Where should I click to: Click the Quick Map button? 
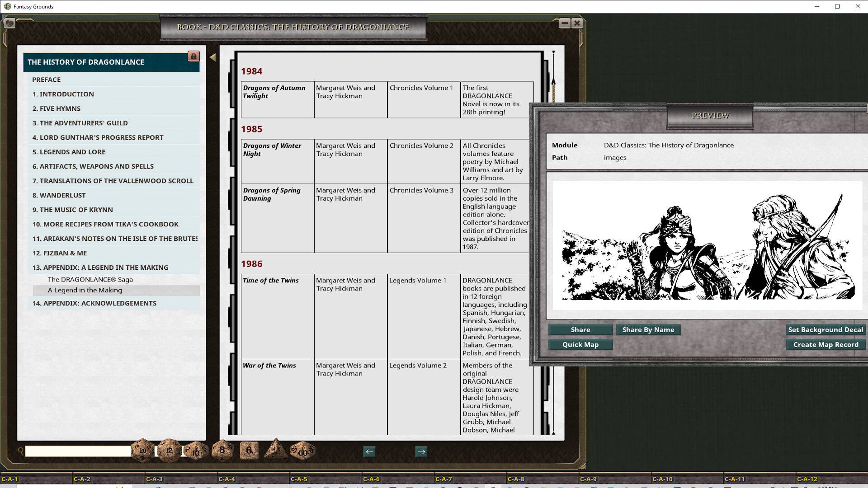(x=580, y=344)
